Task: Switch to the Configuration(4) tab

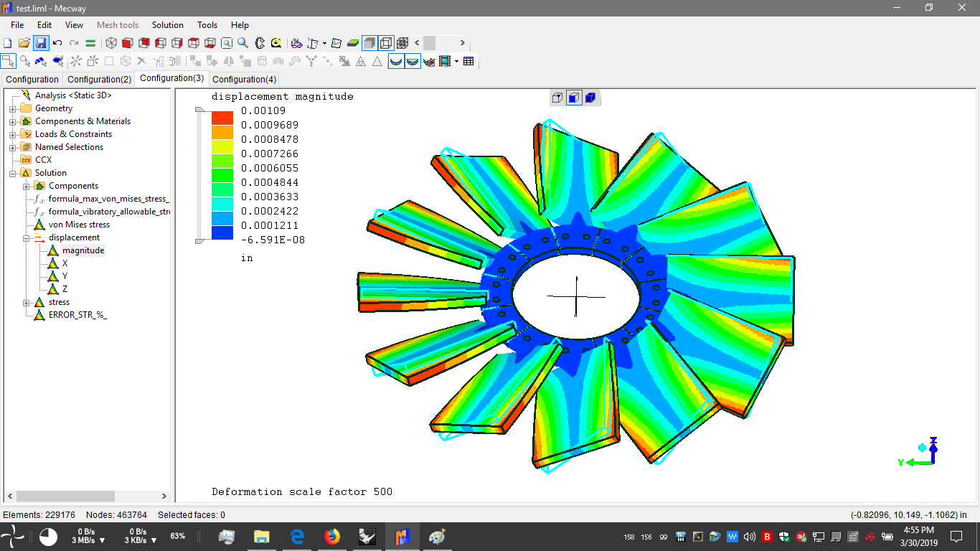Action: point(244,80)
